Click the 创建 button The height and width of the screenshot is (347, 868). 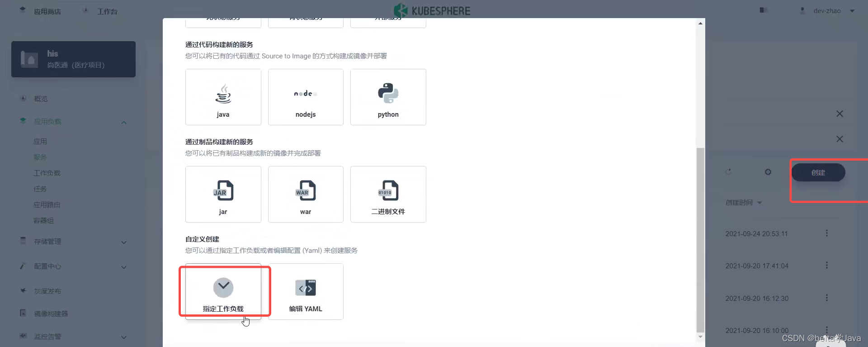click(818, 173)
